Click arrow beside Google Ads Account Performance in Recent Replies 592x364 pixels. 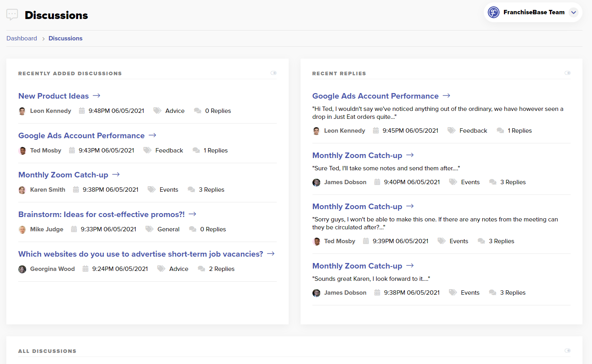click(446, 96)
